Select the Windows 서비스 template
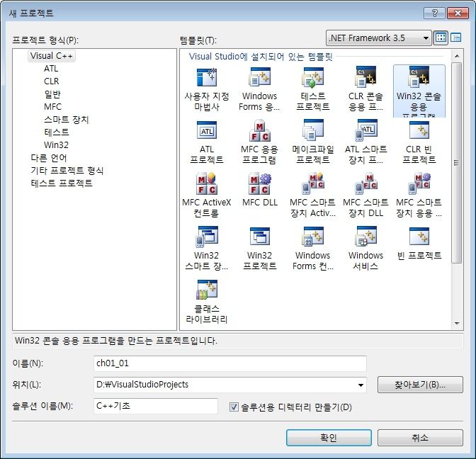The height and width of the screenshot is (459, 476). click(365, 249)
